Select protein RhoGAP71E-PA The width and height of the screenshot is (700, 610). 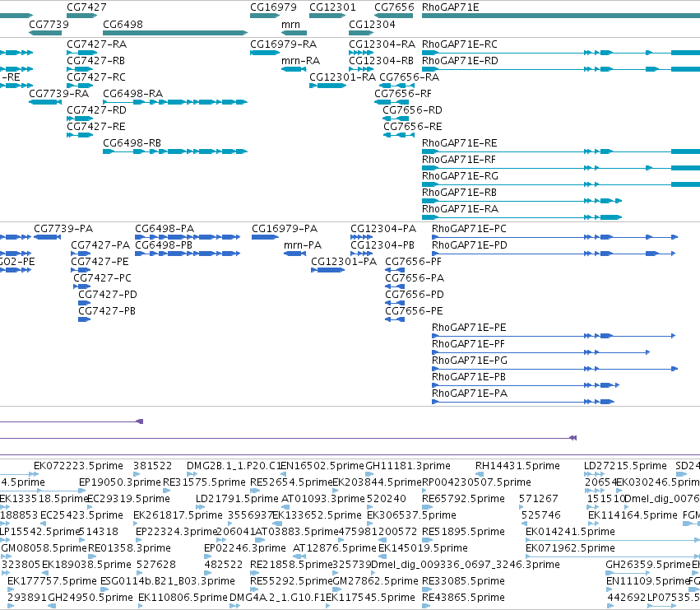pos(523,403)
